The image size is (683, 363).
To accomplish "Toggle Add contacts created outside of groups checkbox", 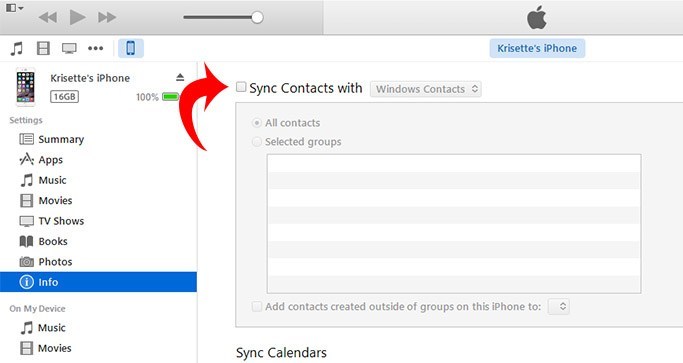I will pos(257,307).
